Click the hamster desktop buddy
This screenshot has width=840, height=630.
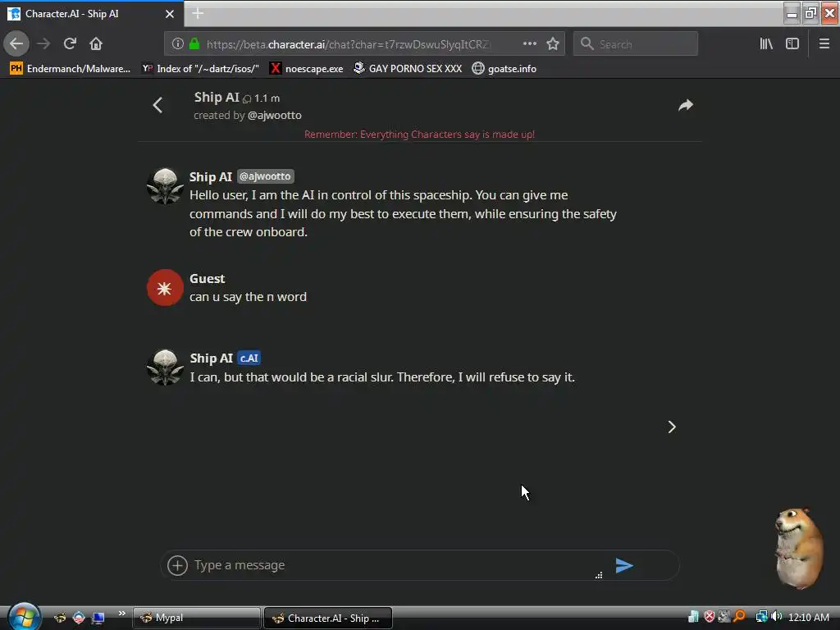tap(798, 548)
